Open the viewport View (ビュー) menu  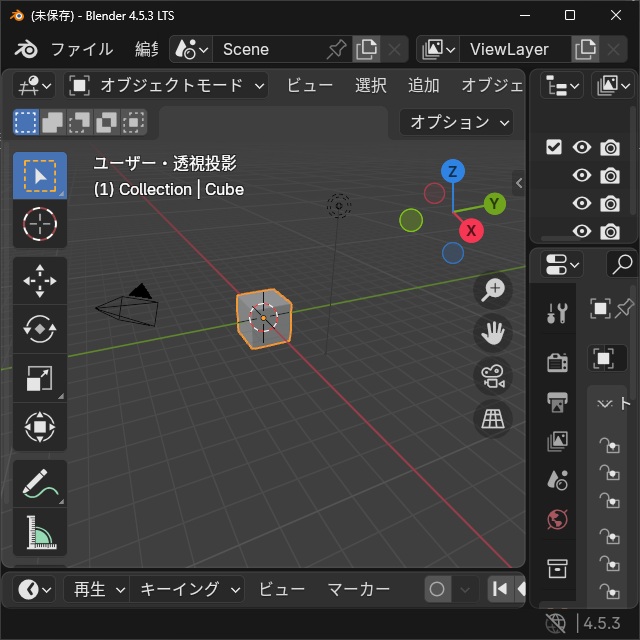pyautogui.click(x=309, y=85)
